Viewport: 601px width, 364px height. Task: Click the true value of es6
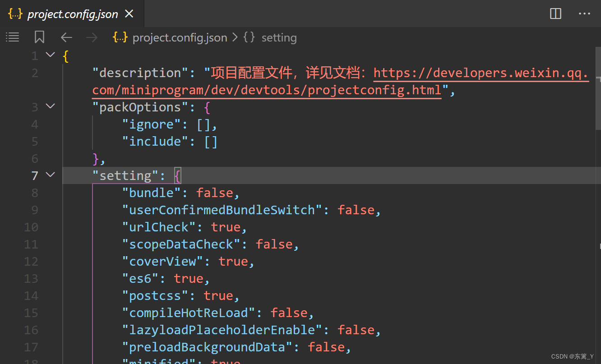click(189, 278)
